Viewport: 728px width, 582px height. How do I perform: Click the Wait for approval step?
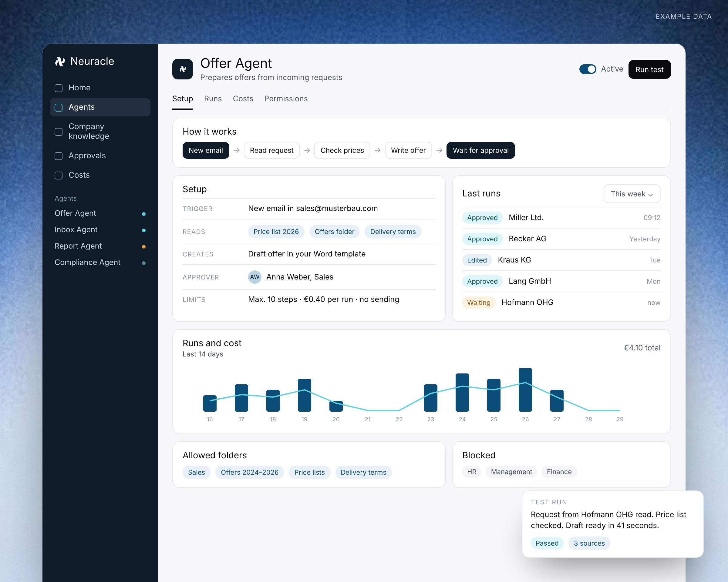coord(480,150)
